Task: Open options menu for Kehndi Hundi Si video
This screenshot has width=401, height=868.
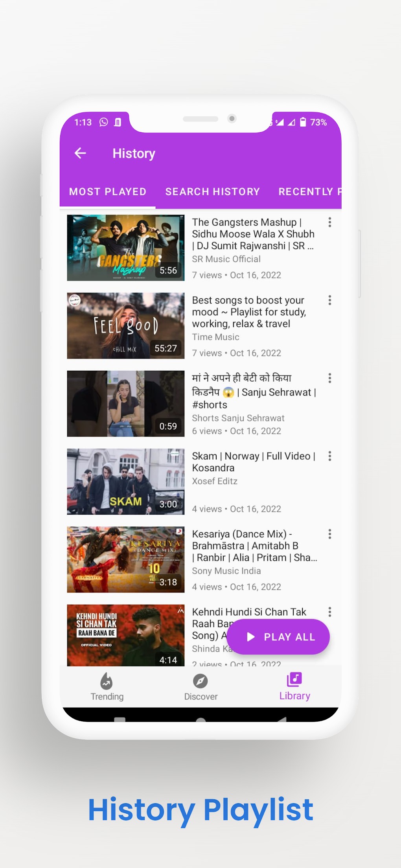Action: pyautogui.click(x=330, y=612)
